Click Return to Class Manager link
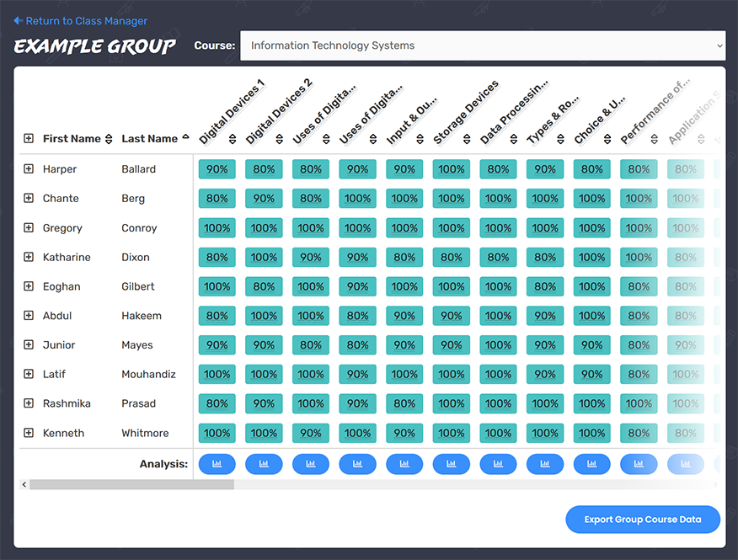The image size is (738, 560). tap(81, 21)
